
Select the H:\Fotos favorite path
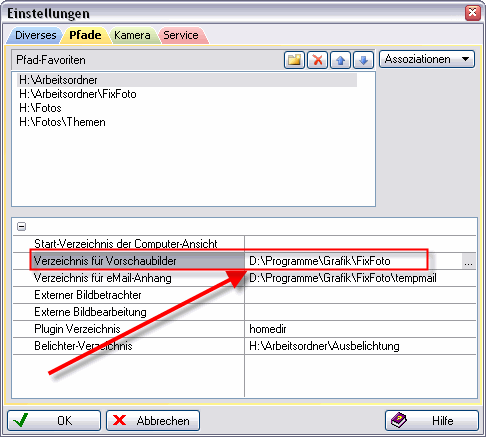[x=40, y=108]
